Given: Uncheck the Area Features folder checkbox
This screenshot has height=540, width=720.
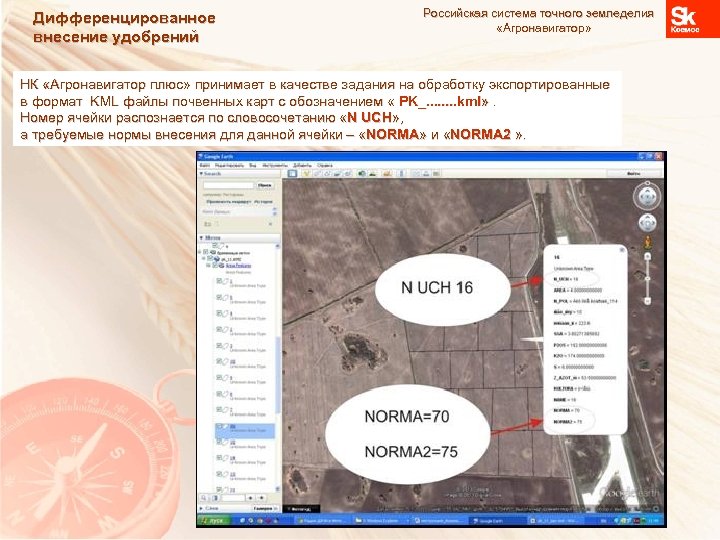Looking at the screenshot, I should [x=215, y=265].
